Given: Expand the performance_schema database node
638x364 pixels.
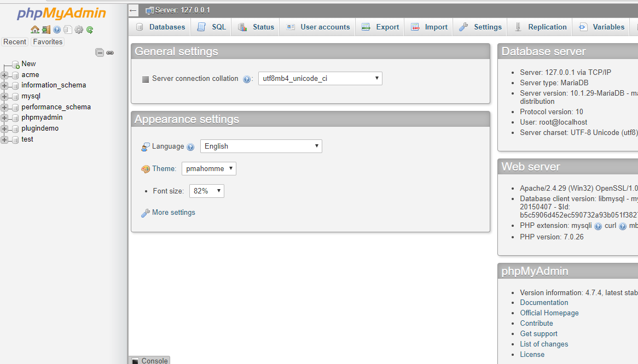Looking at the screenshot, I should 4,107.
